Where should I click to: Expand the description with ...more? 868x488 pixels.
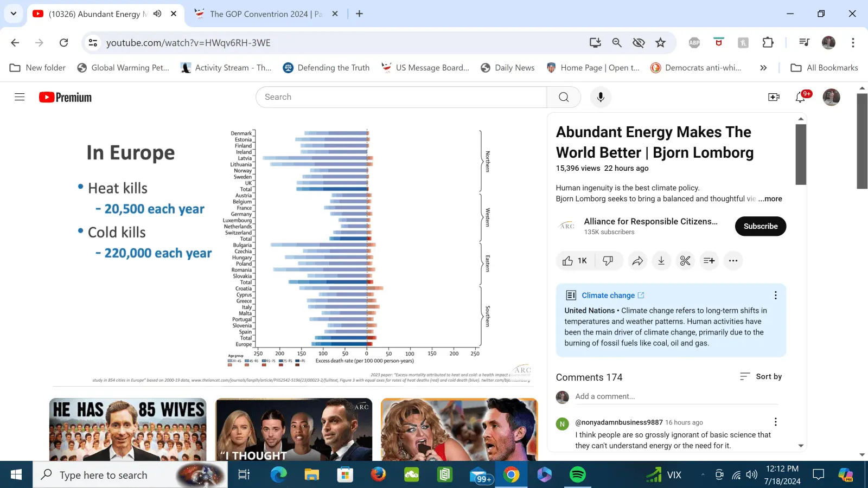coord(770,199)
